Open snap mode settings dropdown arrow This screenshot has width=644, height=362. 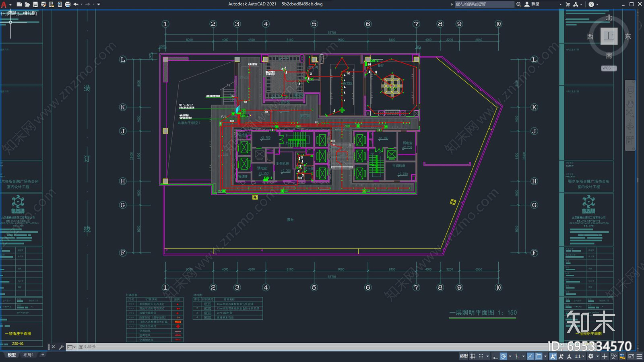point(487,356)
